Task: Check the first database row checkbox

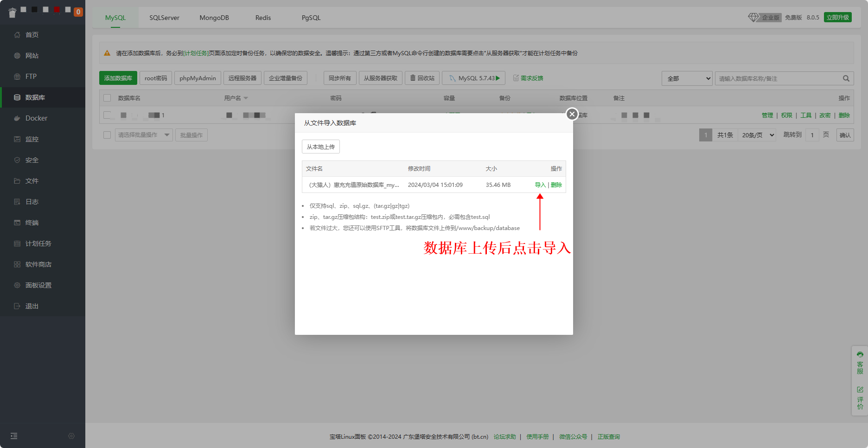Action: tap(107, 115)
